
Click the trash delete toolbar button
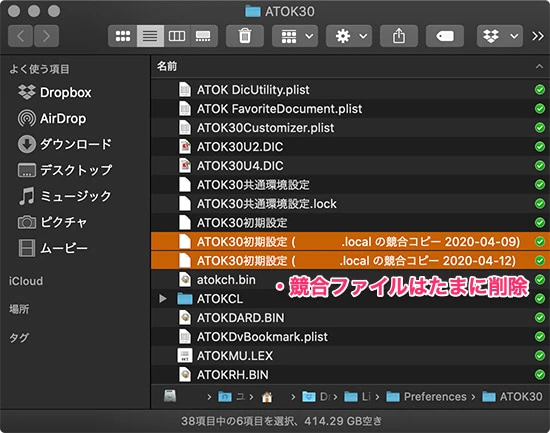click(245, 36)
